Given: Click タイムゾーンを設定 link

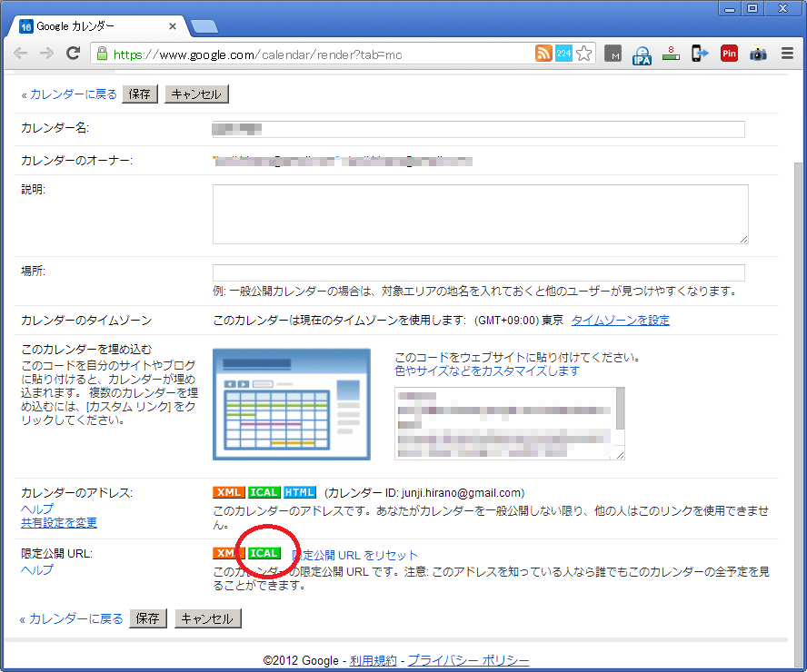Looking at the screenshot, I should pyautogui.click(x=620, y=321).
